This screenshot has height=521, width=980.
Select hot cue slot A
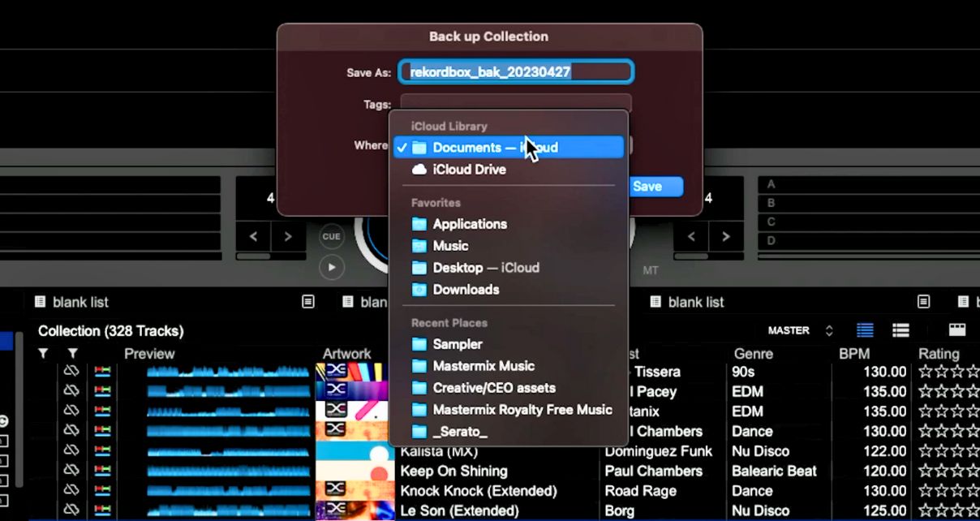tap(869, 184)
